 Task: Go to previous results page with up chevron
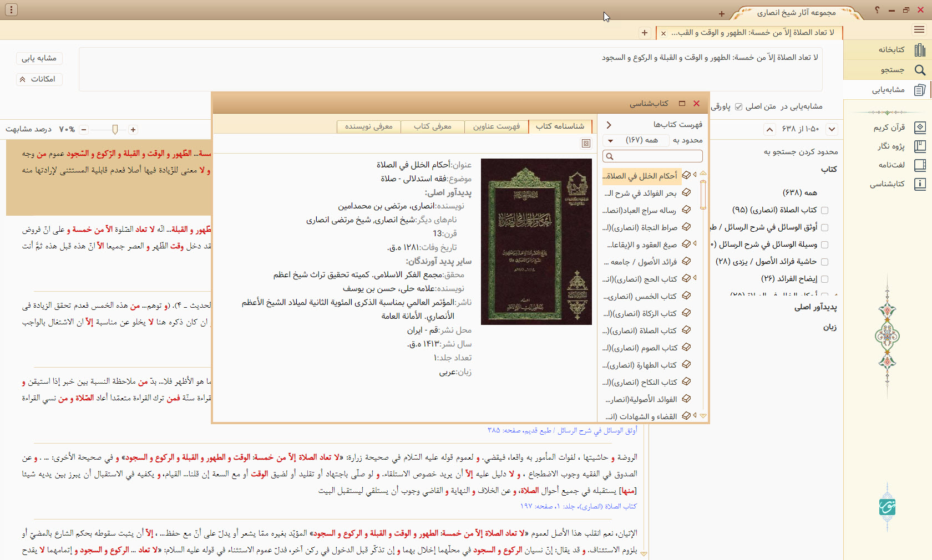[x=769, y=129]
